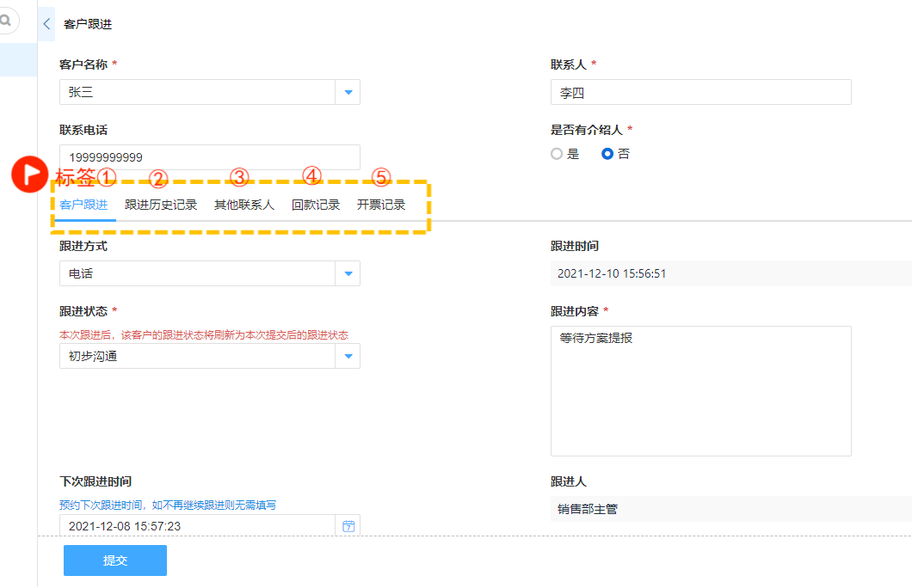This screenshot has width=912, height=588.
Task: Click the 跟进内容 text area
Action: [700, 390]
